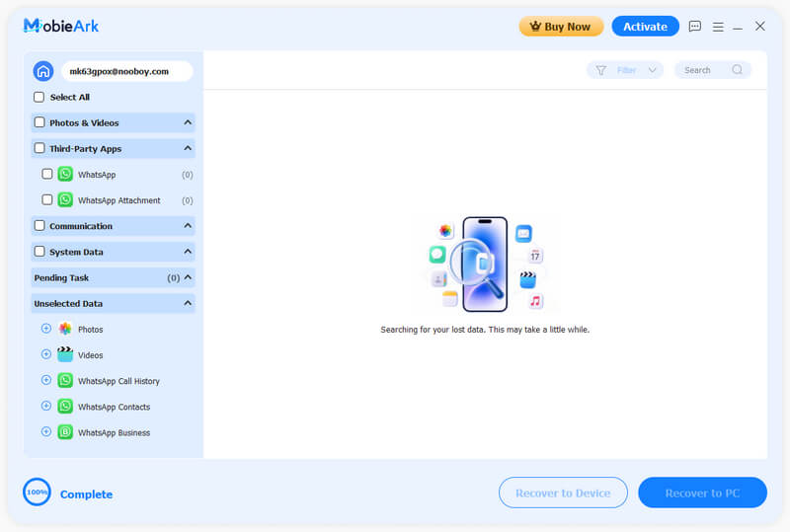This screenshot has height=532, width=790.
Task: Click Recover to Device button
Action: (x=563, y=493)
